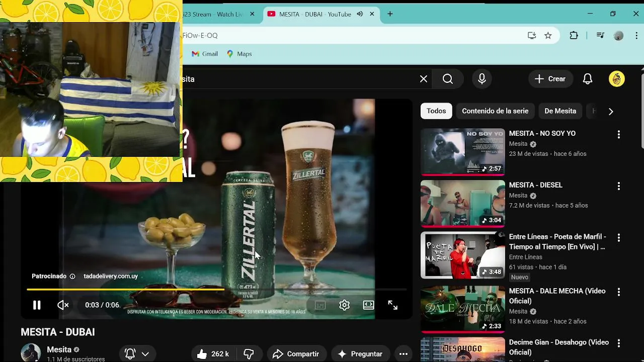
Task: Open the Chrome extensions puzzle icon
Action: point(574,35)
